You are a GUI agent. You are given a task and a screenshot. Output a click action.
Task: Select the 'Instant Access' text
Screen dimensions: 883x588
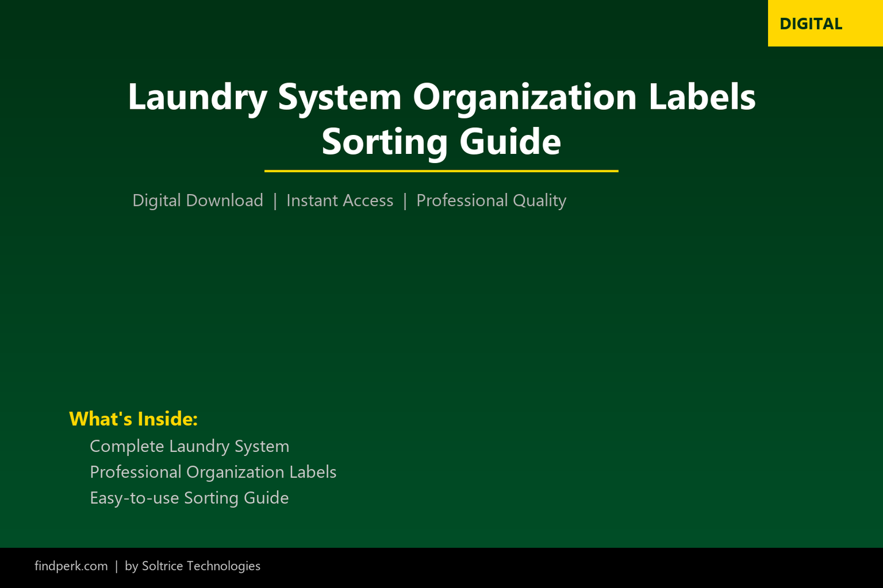340,201
